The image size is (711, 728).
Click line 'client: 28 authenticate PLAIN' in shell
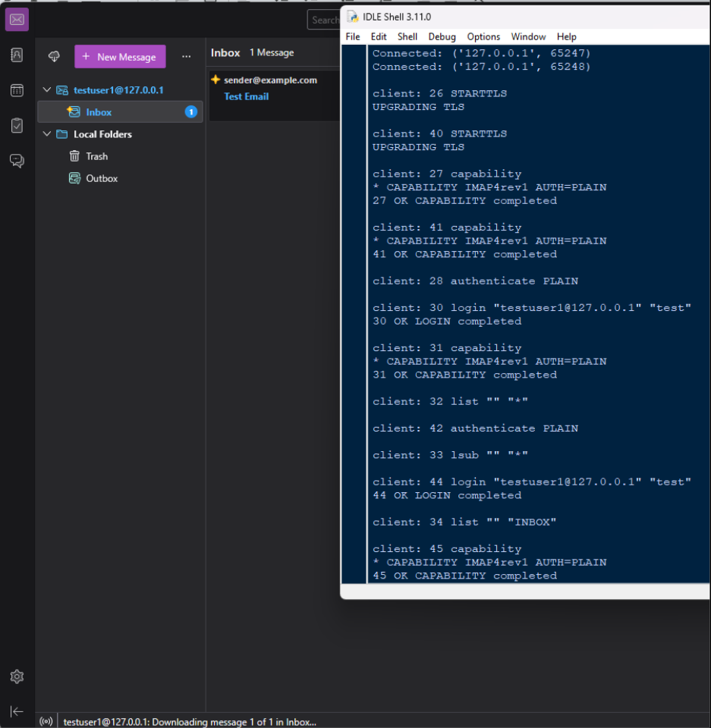476,281
